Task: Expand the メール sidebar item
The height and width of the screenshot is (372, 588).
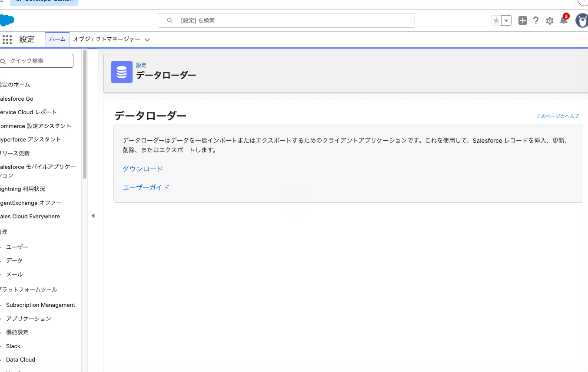Action: coord(14,274)
